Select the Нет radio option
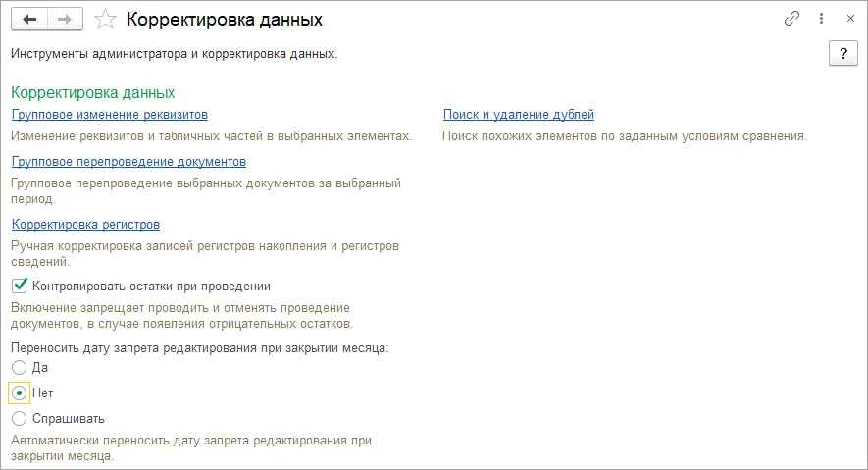 pyautogui.click(x=19, y=393)
